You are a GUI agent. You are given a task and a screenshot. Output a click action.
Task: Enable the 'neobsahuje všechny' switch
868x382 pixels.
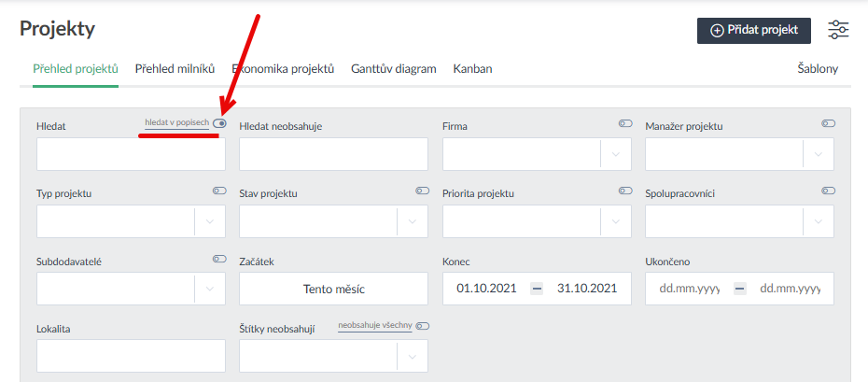click(422, 326)
